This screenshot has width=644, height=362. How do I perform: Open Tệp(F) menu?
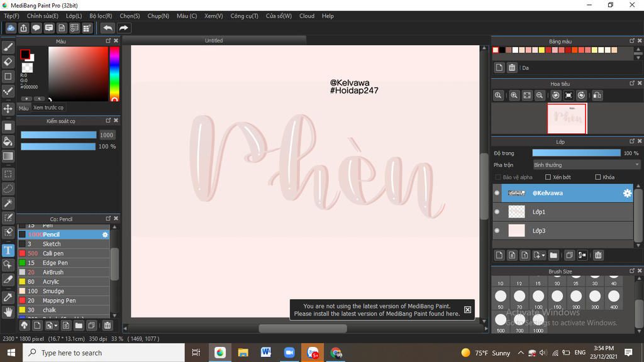[11, 16]
